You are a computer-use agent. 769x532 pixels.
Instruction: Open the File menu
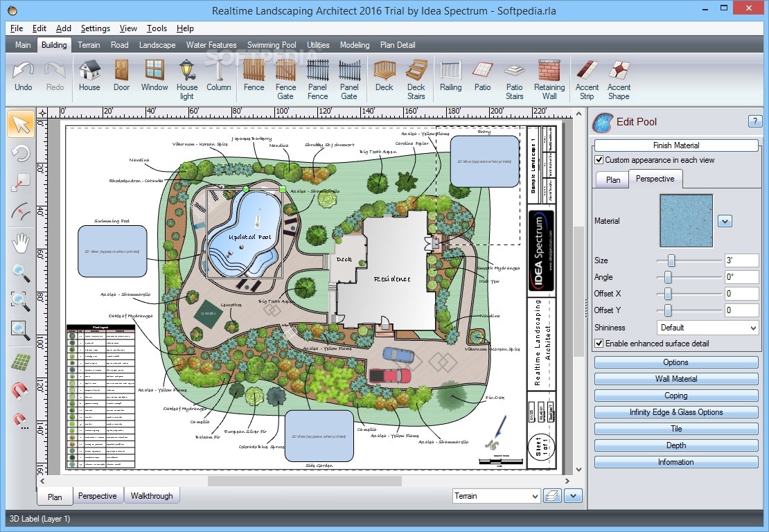point(16,28)
